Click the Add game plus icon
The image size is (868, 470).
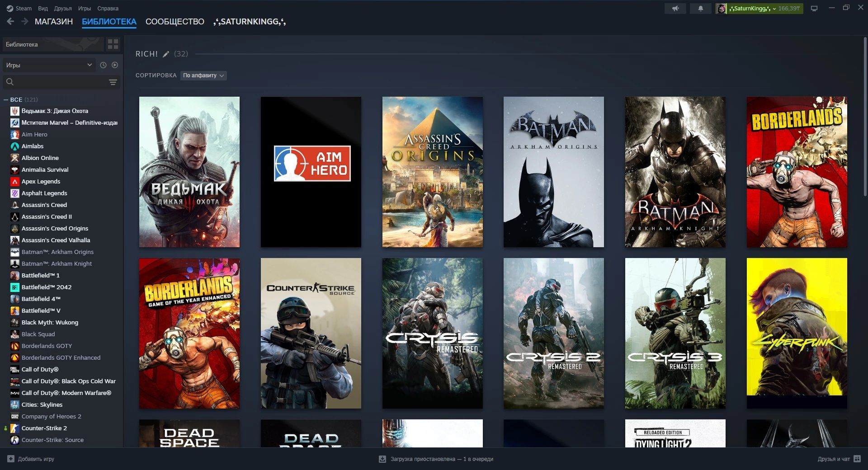click(11, 459)
